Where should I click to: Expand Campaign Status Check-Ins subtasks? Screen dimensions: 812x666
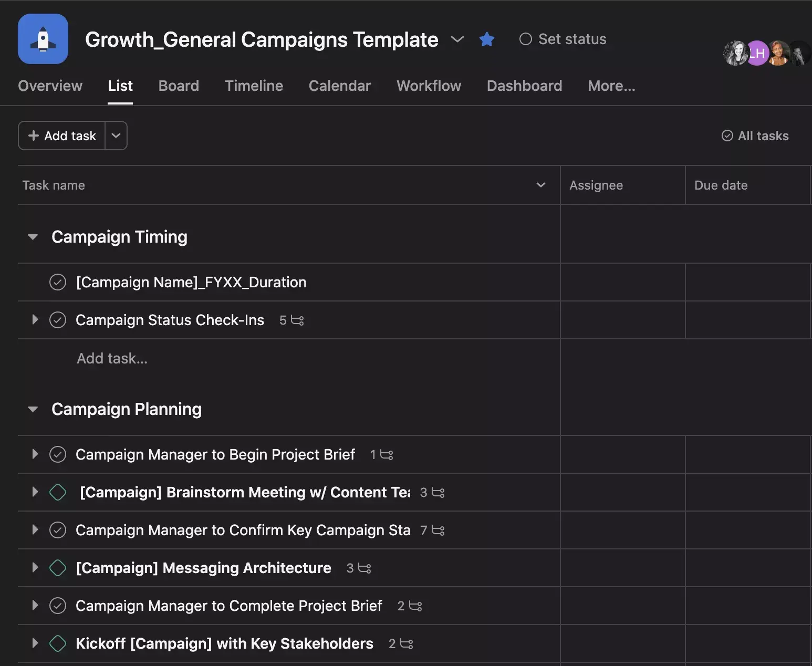(35, 320)
